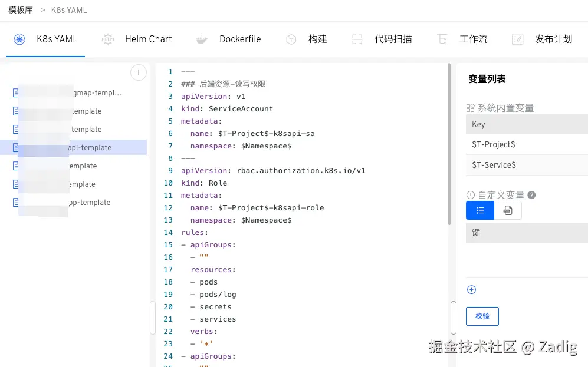Viewport: 588px width, 367px height.
Task: Select the pp-template entry
Action: (x=75, y=202)
